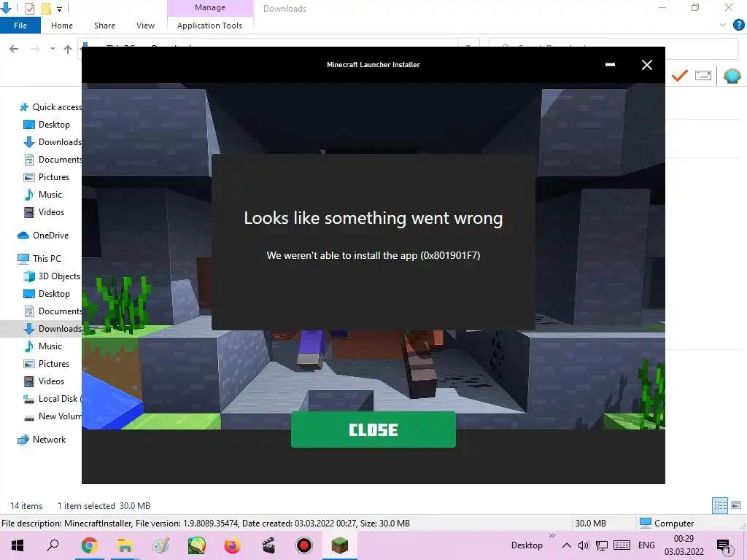This screenshot has height=560, width=747.
Task: Close the Minecraft Launcher Installer with the X
Action: tap(646, 65)
